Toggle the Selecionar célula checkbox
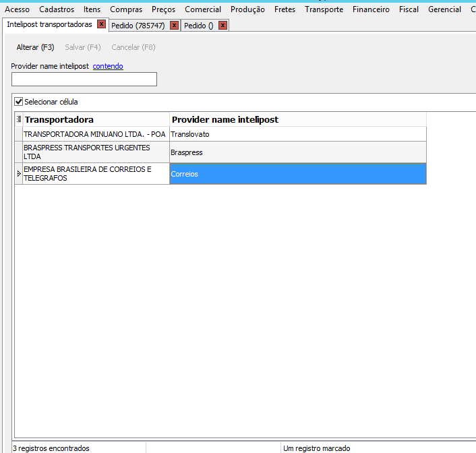This screenshot has height=453, width=476. (x=19, y=102)
